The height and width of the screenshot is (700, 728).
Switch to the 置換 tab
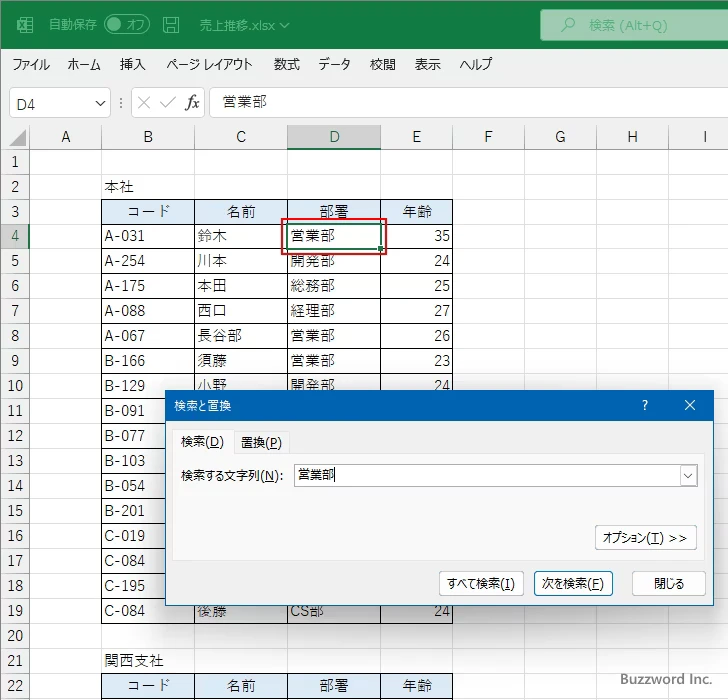tap(261, 442)
